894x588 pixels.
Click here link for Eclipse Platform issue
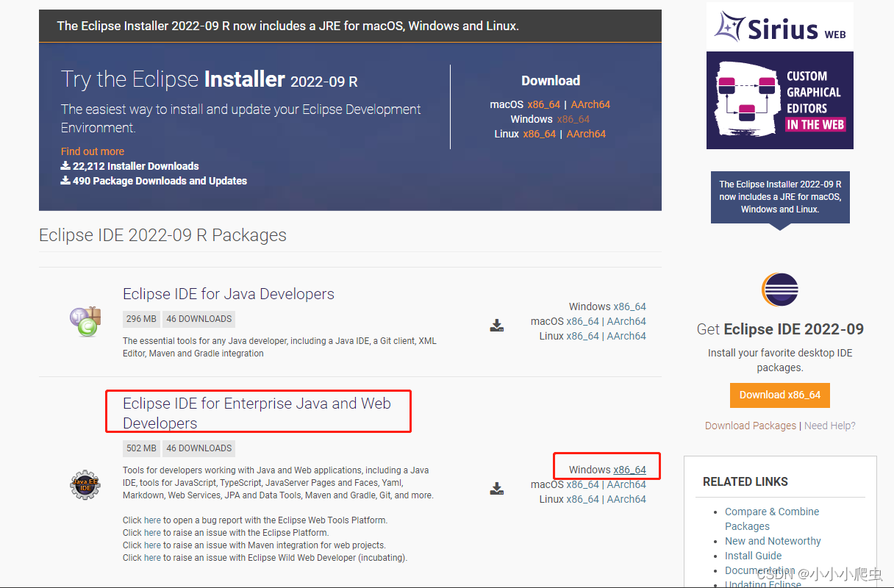(152, 532)
